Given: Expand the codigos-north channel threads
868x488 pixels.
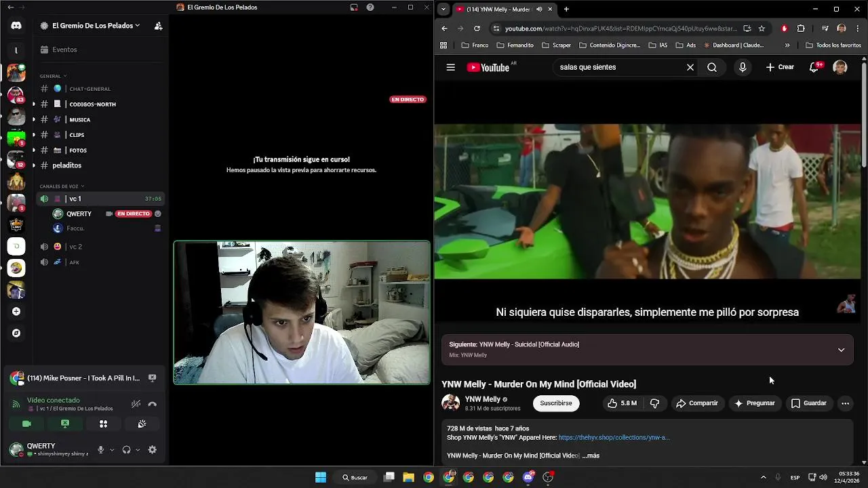Looking at the screenshot, I should point(33,104).
